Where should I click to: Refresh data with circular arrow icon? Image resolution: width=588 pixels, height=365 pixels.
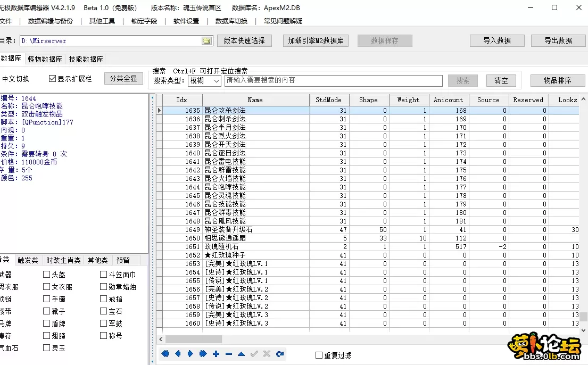click(280, 353)
